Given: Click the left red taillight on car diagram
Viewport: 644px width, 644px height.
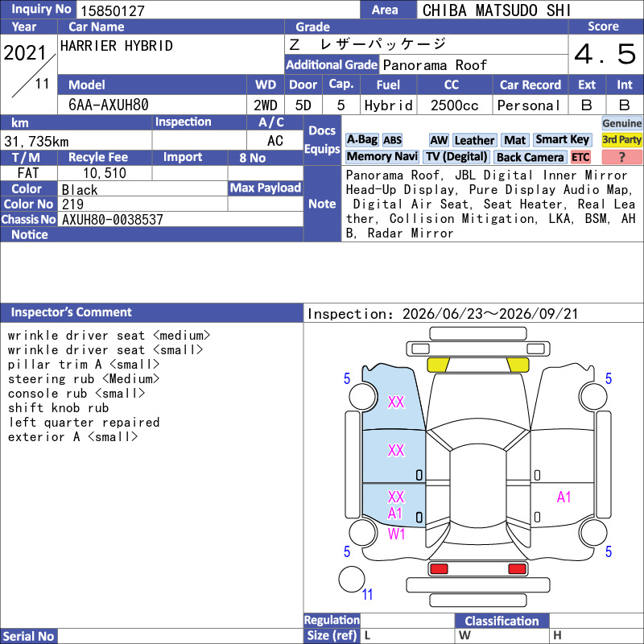Looking at the screenshot, I should click(439, 569).
